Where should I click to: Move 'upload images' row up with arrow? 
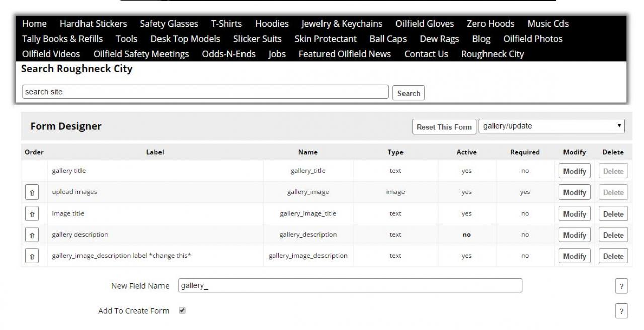tap(32, 192)
